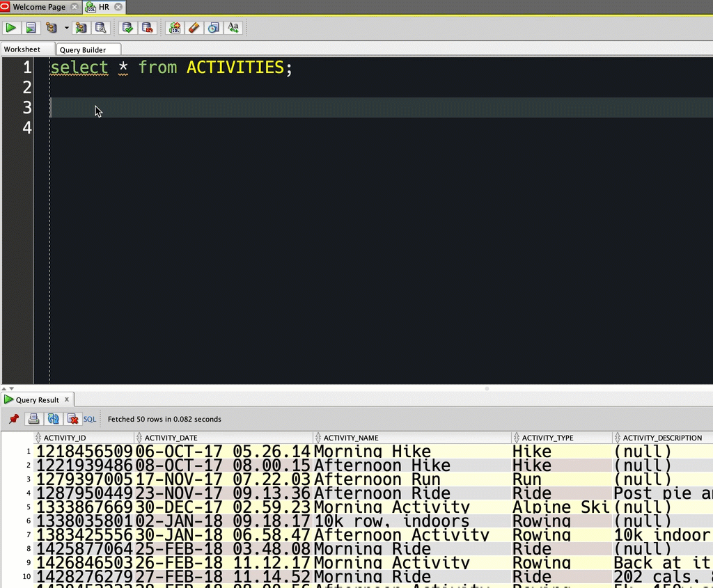Open SQL History via the clock icon
Image resolution: width=713 pixels, height=588 pixels.
point(213,28)
